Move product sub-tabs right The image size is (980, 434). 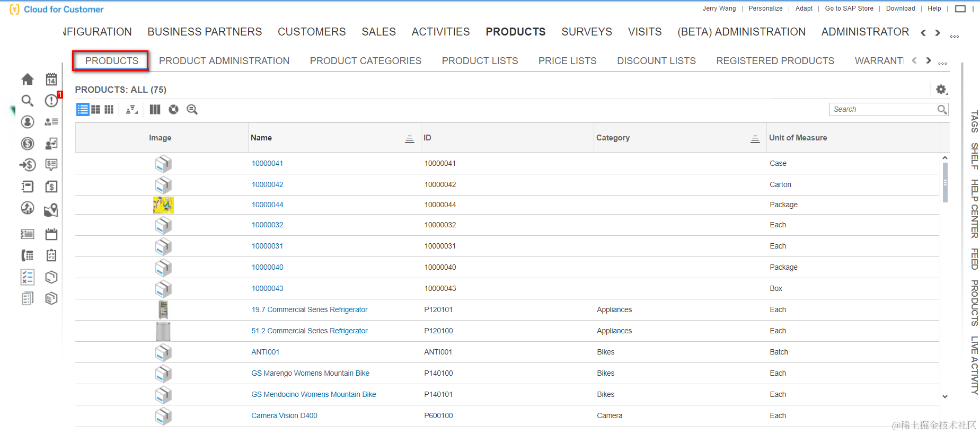929,60
